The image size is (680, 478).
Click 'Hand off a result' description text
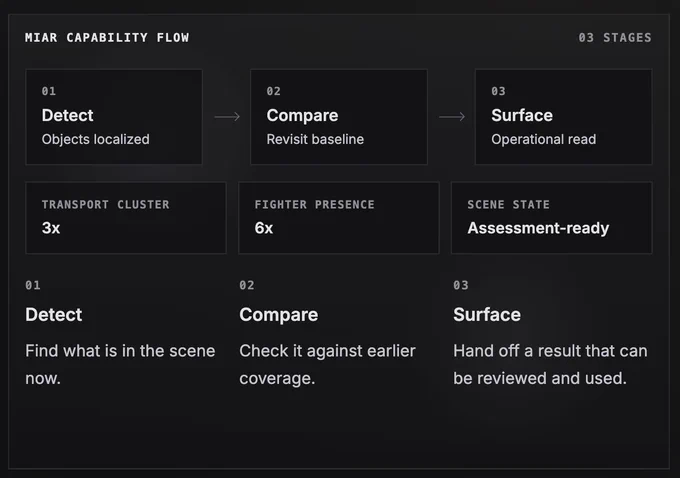click(x=550, y=364)
